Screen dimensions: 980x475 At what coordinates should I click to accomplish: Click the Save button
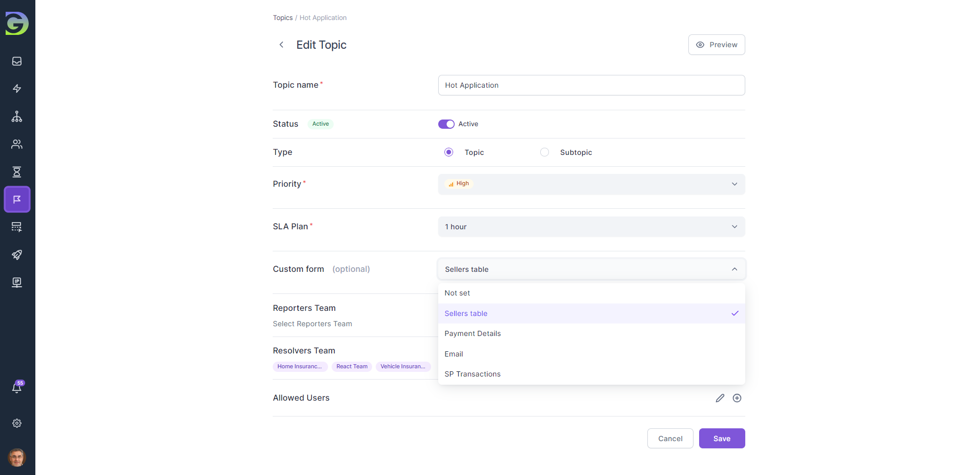pyautogui.click(x=721, y=439)
